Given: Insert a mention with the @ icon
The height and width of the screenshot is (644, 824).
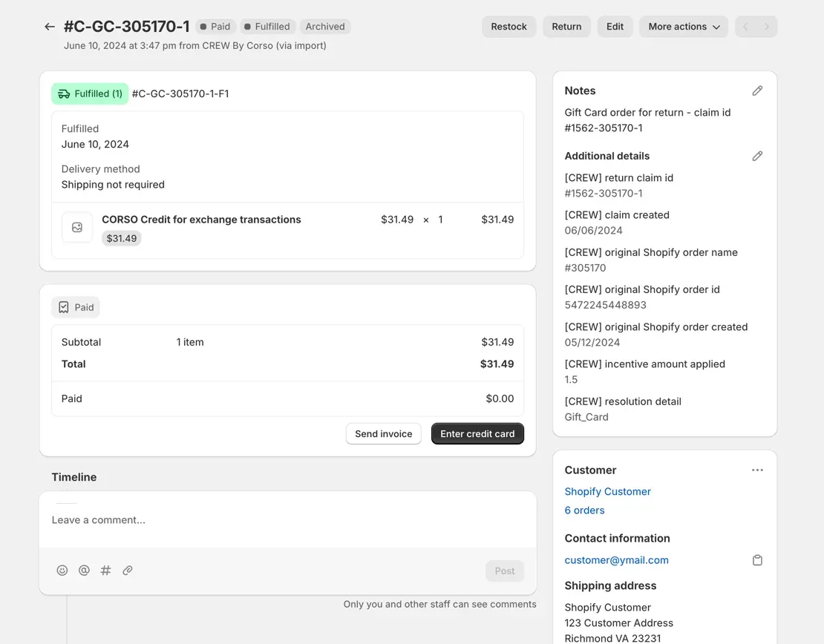Looking at the screenshot, I should [x=84, y=570].
